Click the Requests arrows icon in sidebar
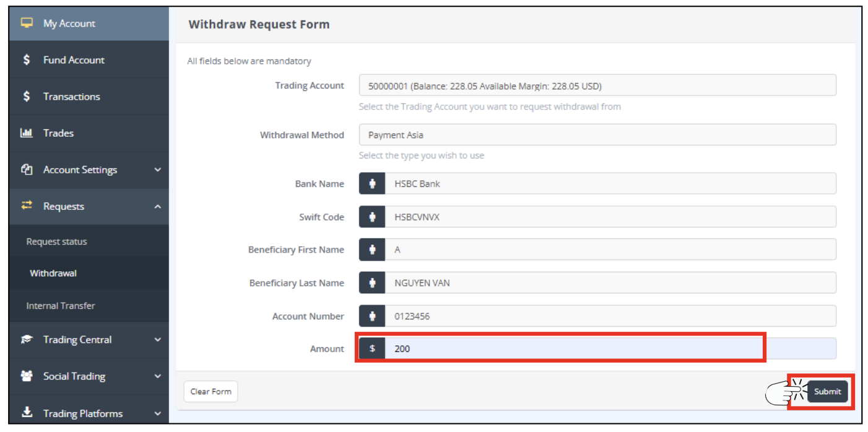Viewport: 868px width, 432px height. [x=27, y=206]
